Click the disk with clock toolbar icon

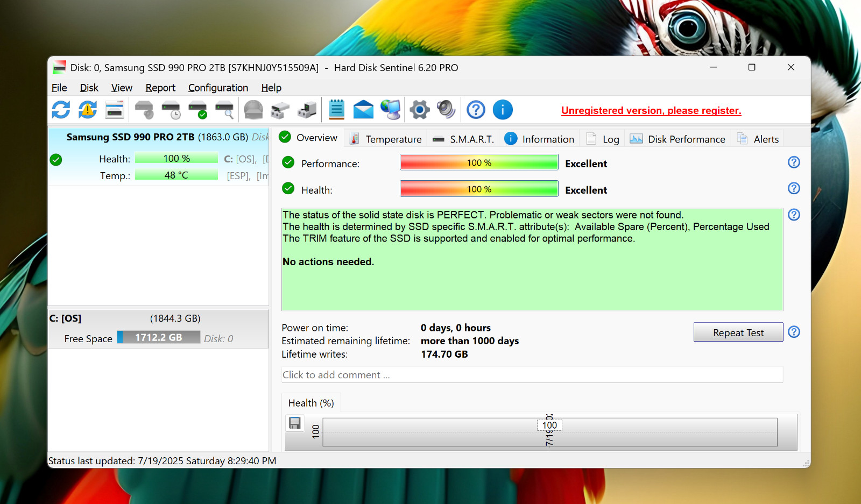tap(171, 110)
